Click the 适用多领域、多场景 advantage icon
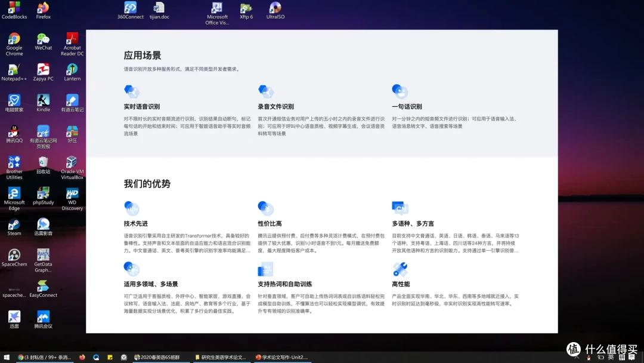The height and width of the screenshot is (363, 644). click(x=131, y=269)
